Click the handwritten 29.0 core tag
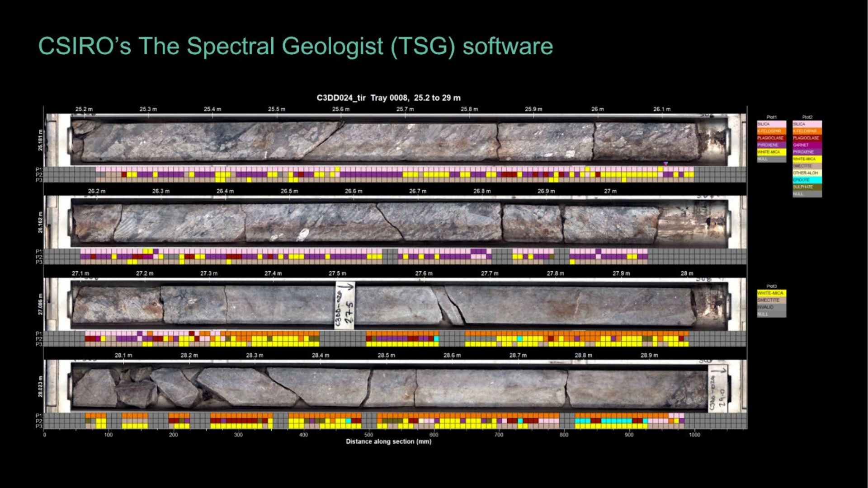 coord(718,388)
